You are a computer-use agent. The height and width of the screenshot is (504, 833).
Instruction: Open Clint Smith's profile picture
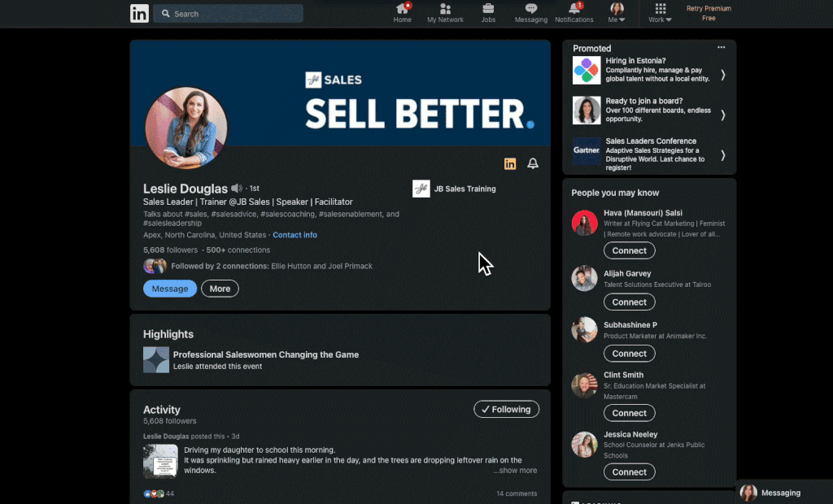584,385
